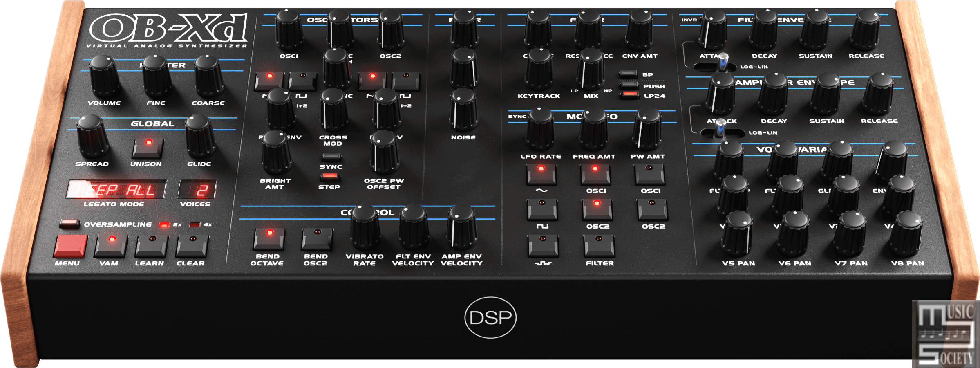Viewport: 980px width, 368px height.
Task: Toggle the UNISON button
Action: [148, 148]
